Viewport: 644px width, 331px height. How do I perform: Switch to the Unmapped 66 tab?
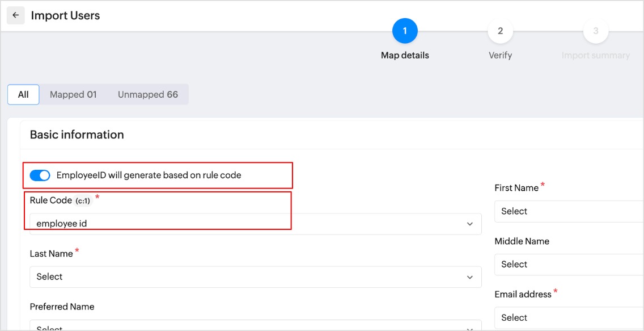(x=148, y=95)
